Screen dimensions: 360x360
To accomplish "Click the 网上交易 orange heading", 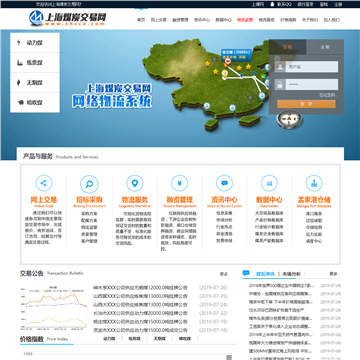I will tap(44, 200).
